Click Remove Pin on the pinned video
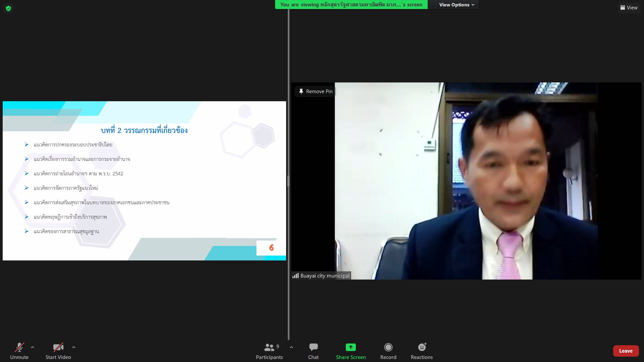Image resolution: width=644 pixels, height=362 pixels. click(x=315, y=91)
